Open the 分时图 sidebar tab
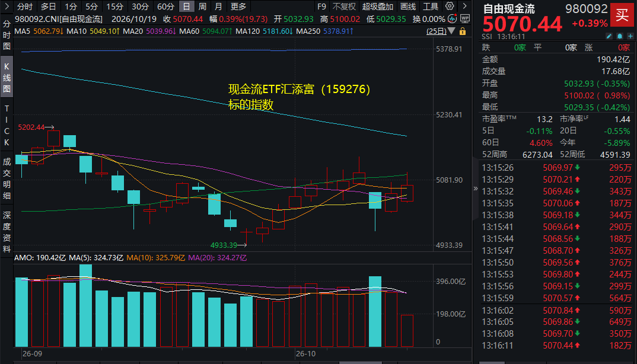Screen dimensions: 637x364 click(7, 35)
